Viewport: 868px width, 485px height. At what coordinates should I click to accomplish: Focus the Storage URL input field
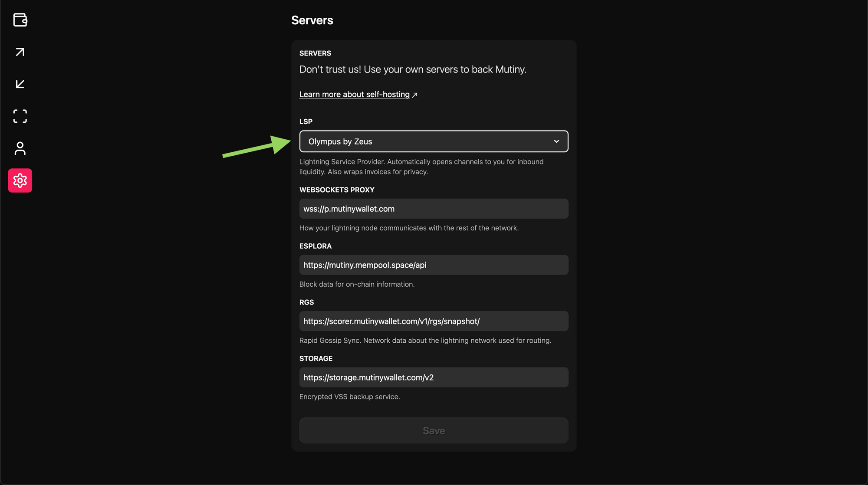pyautogui.click(x=433, y=377)
